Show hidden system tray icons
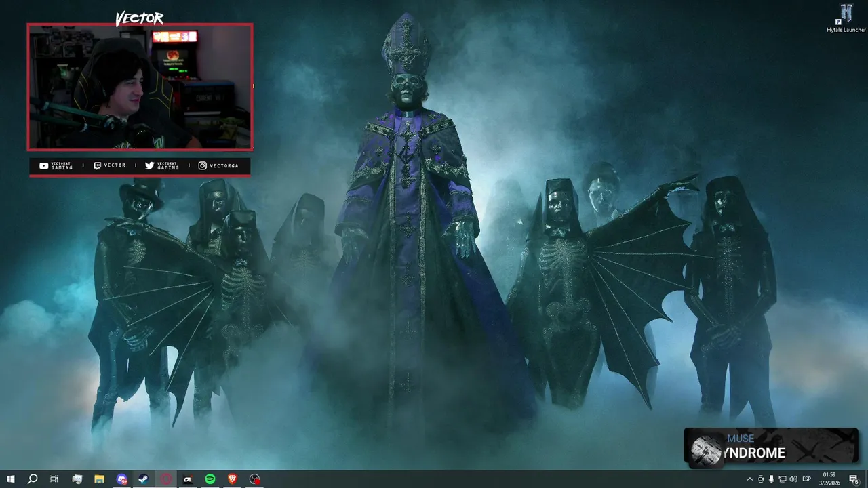 [x=749, y=479]
